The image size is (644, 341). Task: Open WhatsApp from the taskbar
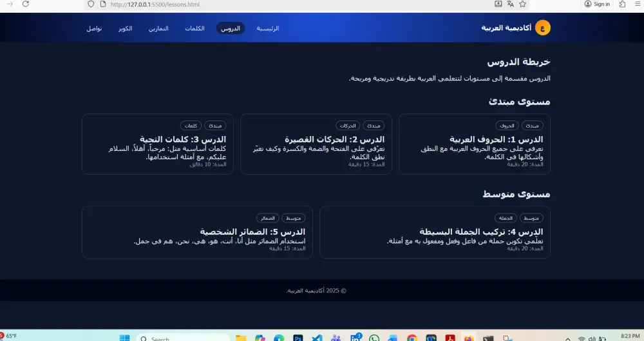pos(374,338)
